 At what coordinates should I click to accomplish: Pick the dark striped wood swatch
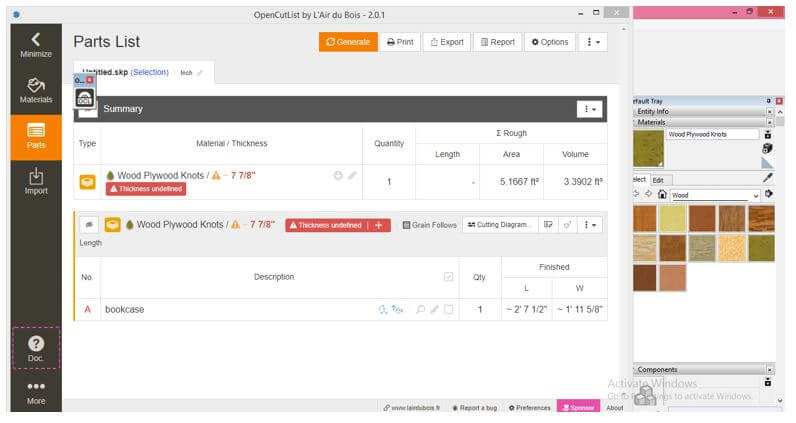click(x=761, y=218)
